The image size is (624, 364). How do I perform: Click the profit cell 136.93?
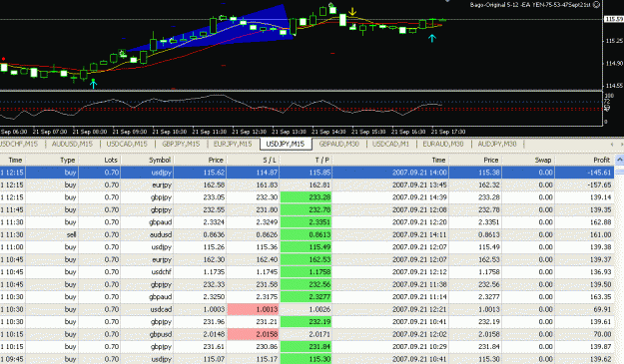pos(601,272)
